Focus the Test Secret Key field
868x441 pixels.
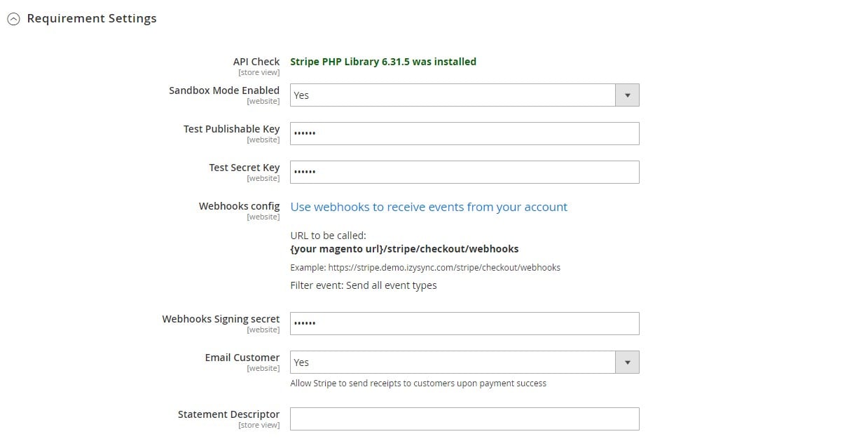click(x=464, y=172)
